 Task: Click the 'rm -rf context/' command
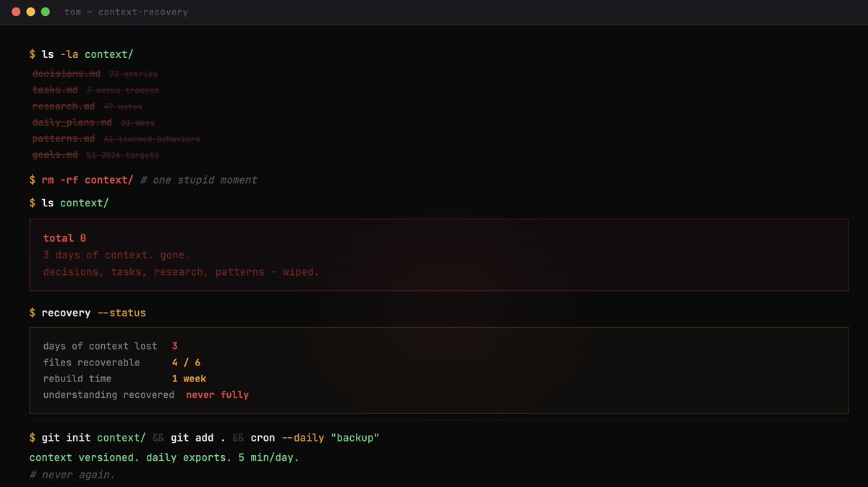coord(88,179)
